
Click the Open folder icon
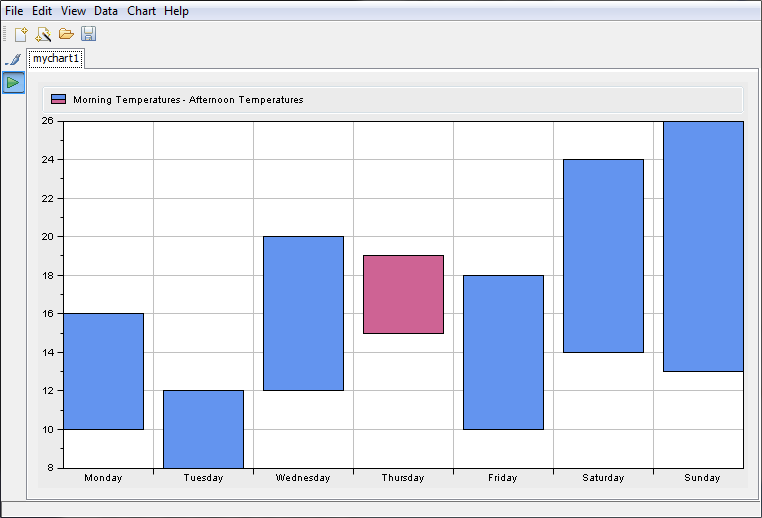(x=66, y=34)
